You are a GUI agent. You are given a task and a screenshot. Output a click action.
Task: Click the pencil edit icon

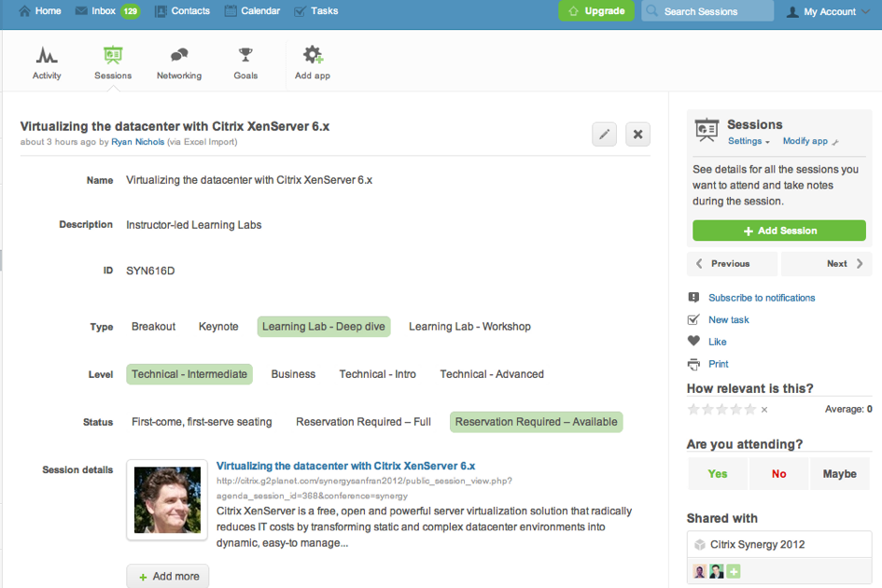pyautogui.click(x=604, y=134)
